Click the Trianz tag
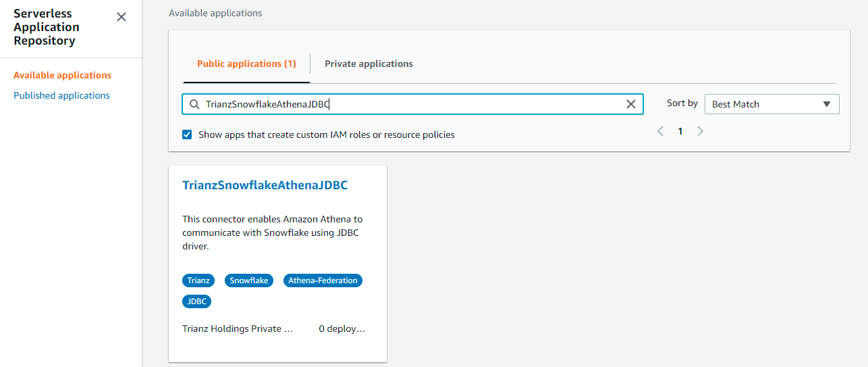 coord(198,280)
